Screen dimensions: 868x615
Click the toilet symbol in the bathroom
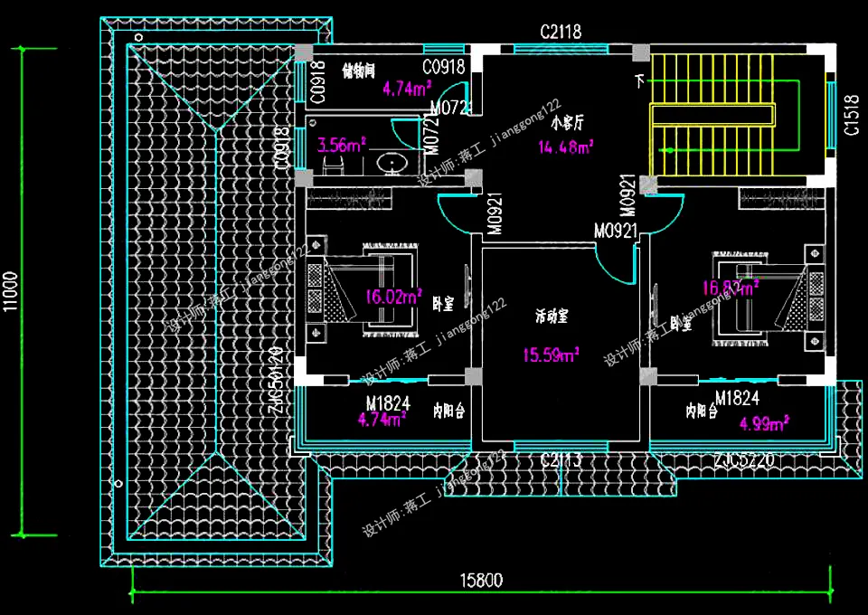334,165
